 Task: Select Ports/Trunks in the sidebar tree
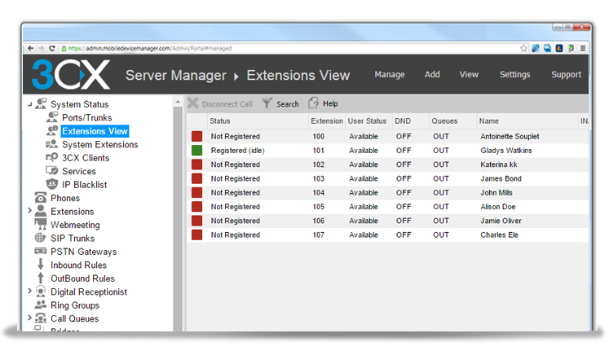coord(86,118)
